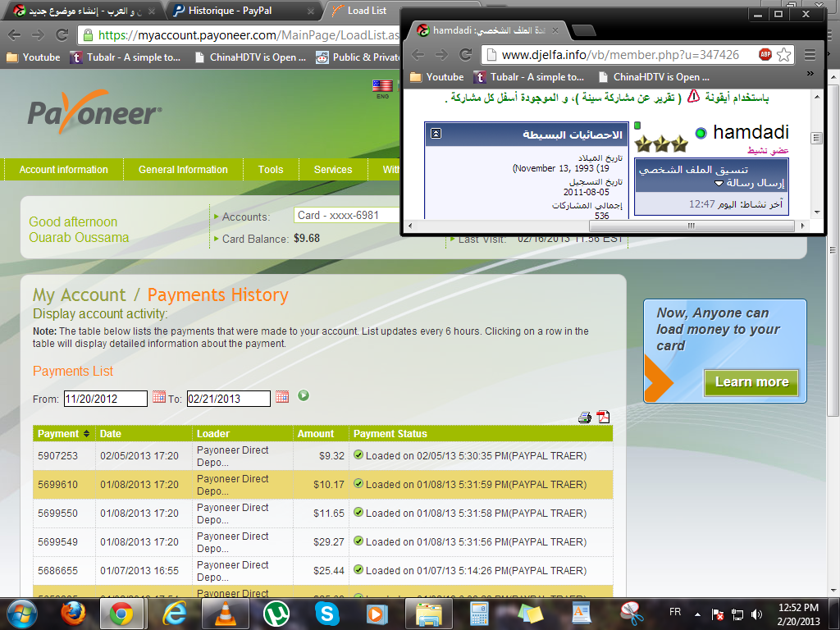
Task: Click the From date input field
Action: tap(106, 399)
